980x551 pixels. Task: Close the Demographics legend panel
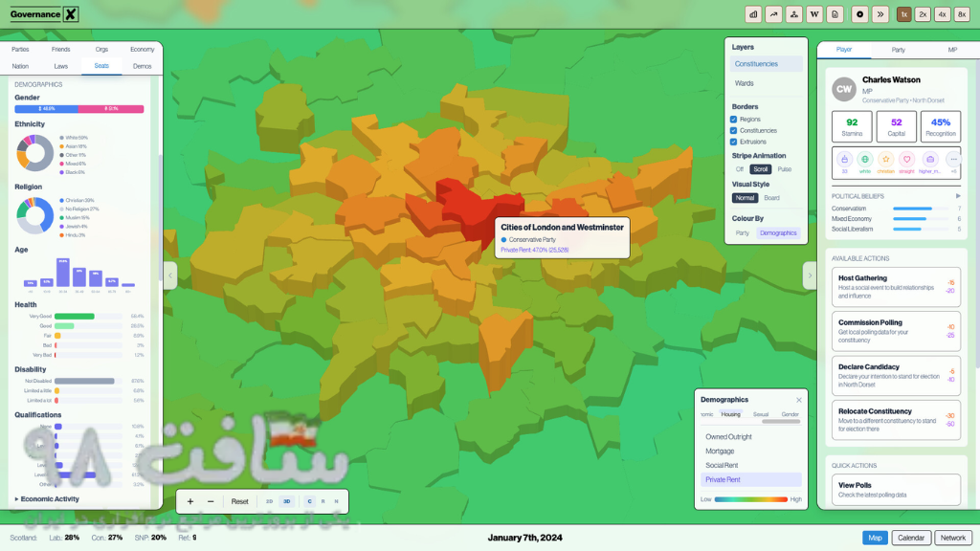[799, 400]
